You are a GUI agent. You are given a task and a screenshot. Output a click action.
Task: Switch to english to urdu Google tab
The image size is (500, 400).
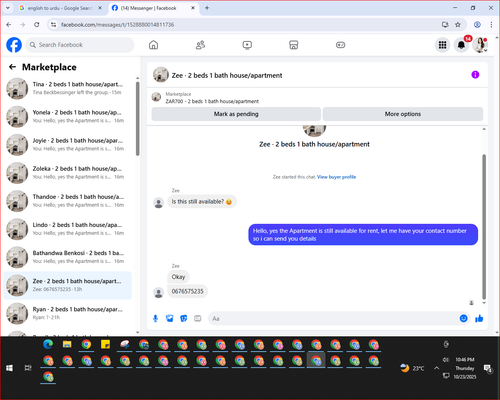60,8
